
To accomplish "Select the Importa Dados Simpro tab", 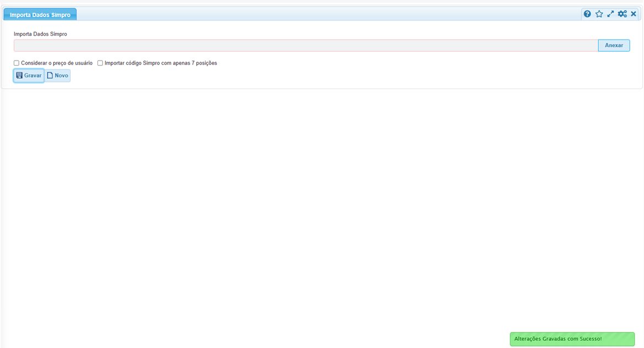I will pyautogui.click(x=40, y=15).
